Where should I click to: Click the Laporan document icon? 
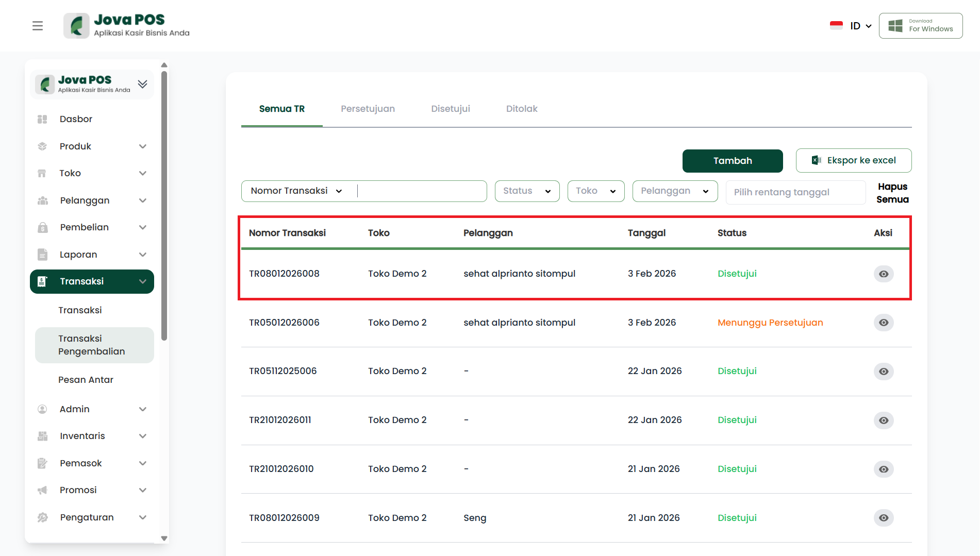(42, 255)
